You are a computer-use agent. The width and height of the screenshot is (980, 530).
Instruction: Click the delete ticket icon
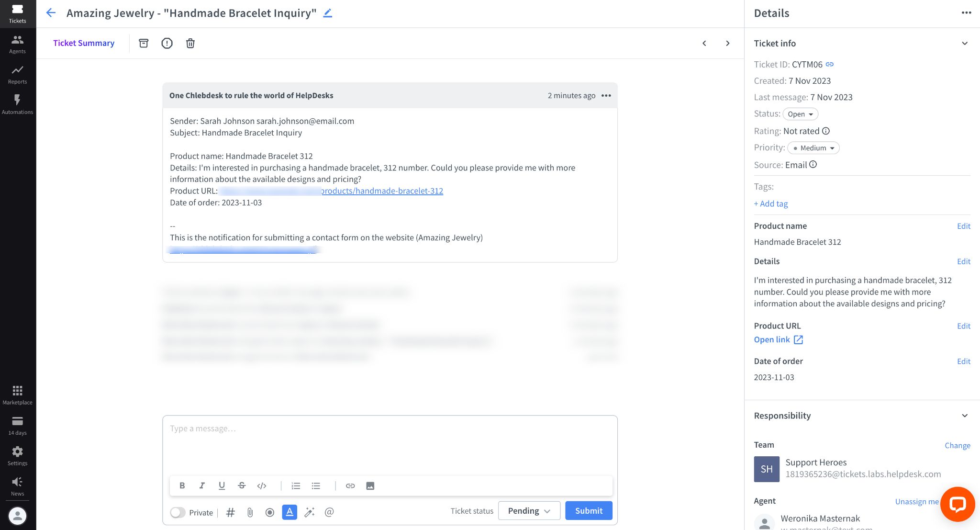(190, 43)
